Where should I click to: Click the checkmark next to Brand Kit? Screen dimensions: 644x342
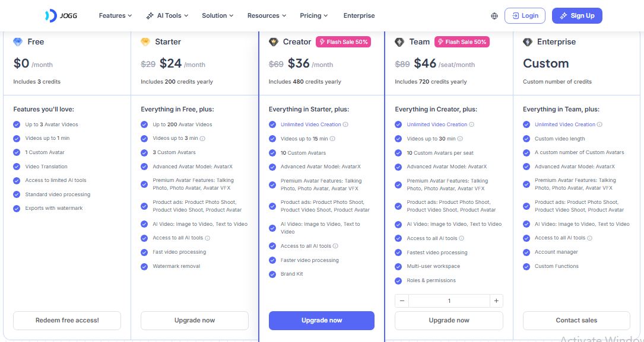(272, 274)
